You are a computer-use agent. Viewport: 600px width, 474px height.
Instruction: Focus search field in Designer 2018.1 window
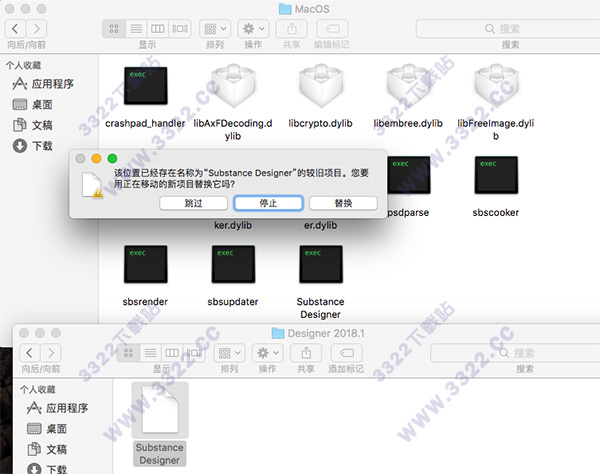[x=515, y=353]
